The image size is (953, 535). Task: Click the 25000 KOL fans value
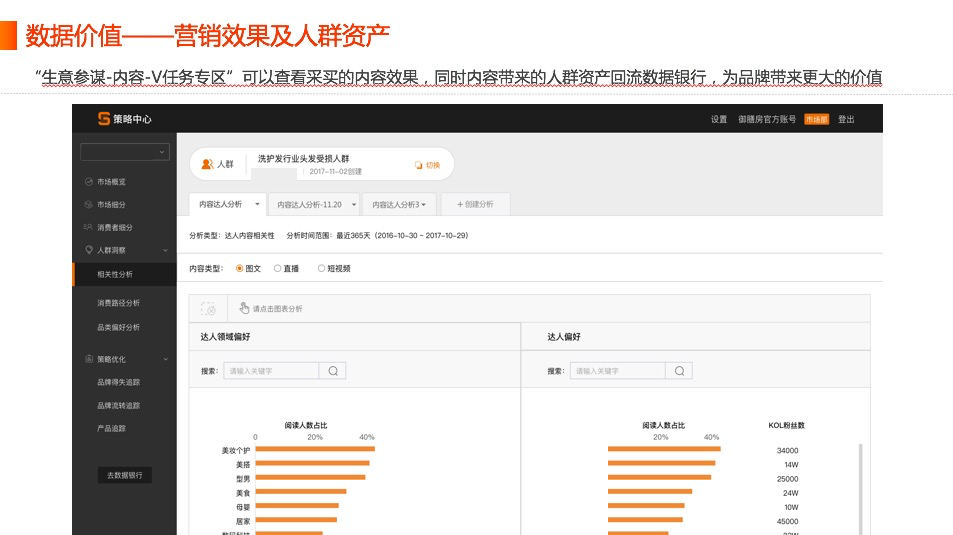tap(788, 479)
